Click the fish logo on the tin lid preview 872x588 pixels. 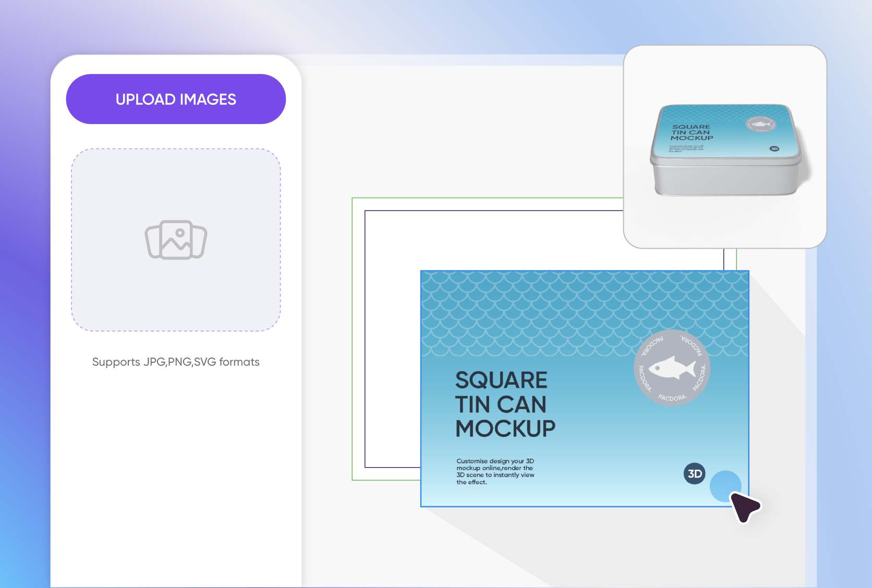click(x=760, y=125)
